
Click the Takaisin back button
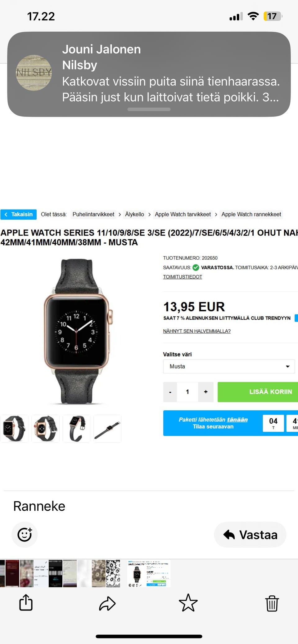click(19, 214)
